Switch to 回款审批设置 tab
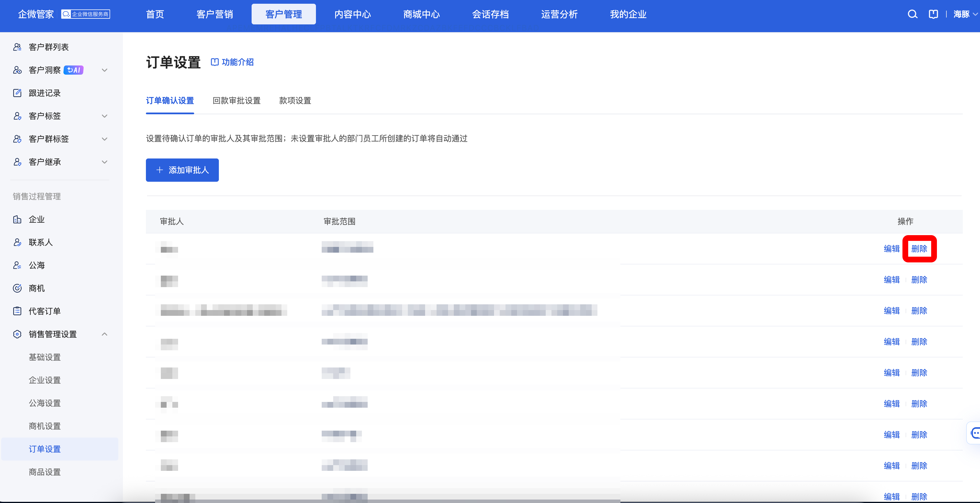 [x=237, y=101]
